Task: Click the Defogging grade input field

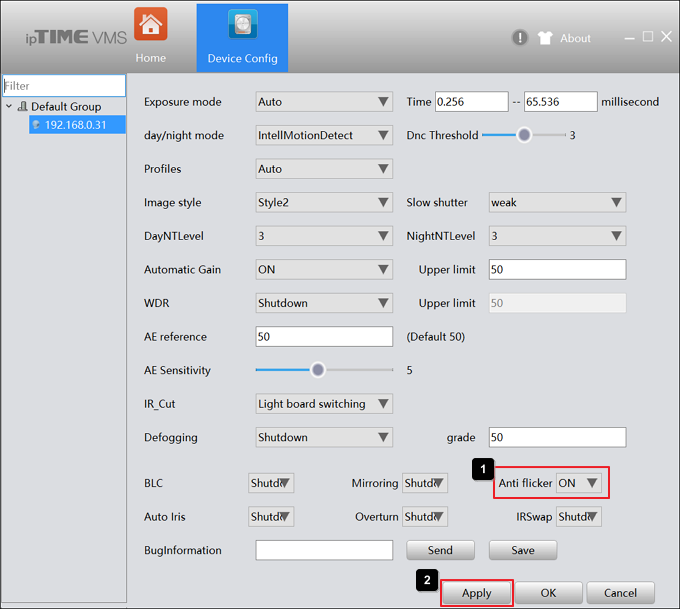Action: [557, 437]
